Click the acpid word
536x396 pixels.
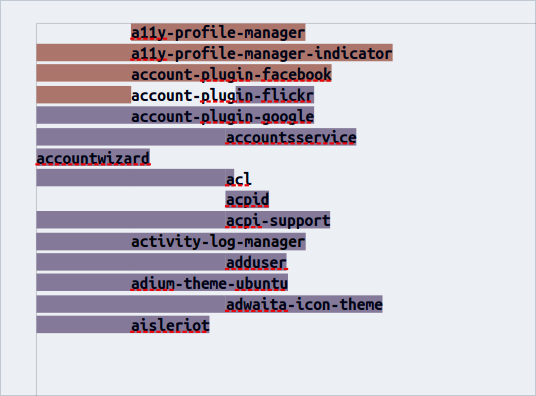pyautogui.click(x=247, y=200)
